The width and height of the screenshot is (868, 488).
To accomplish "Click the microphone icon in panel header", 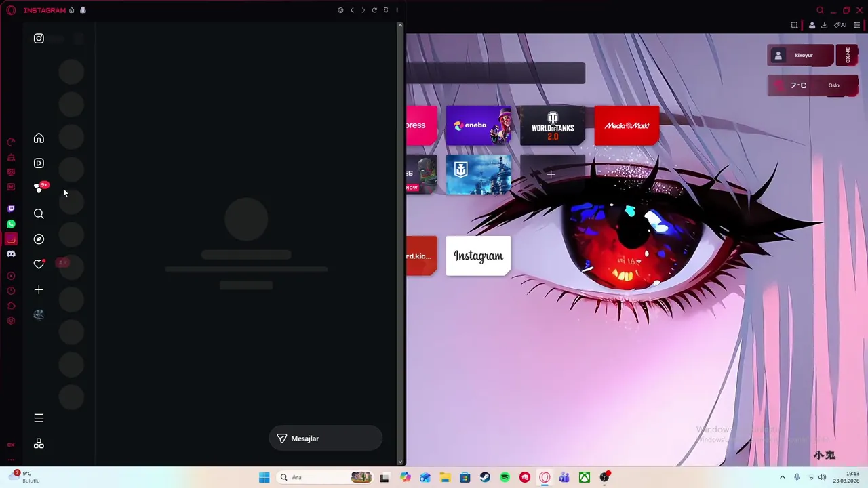I will [x=83, y=10].
